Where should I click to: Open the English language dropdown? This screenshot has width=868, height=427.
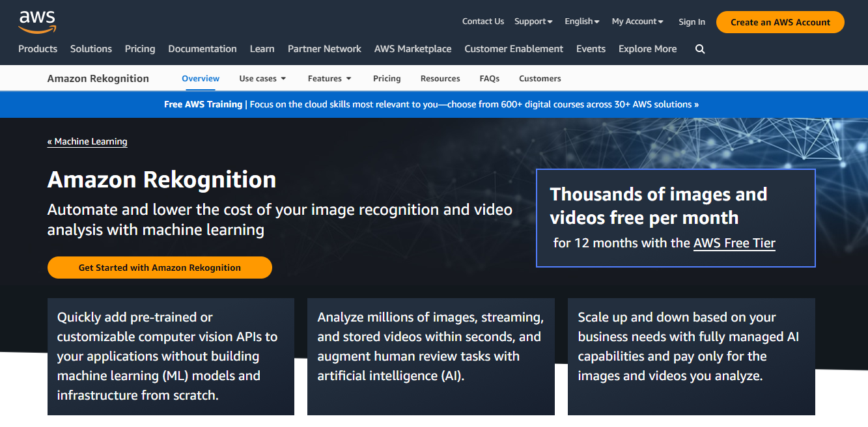coord(582,21)
